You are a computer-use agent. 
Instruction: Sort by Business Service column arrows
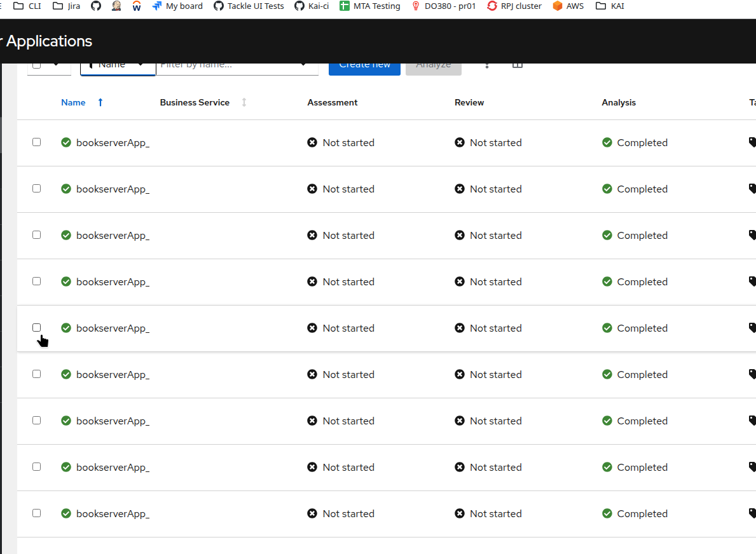point(244,102)
